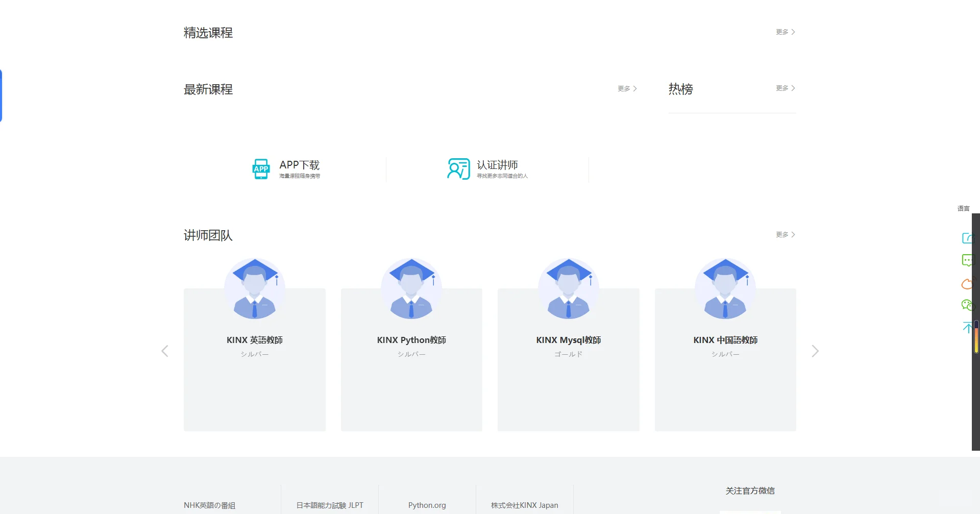
Task: Click the right carousel arrow in 讲师团队
Action: coord(815,351)
